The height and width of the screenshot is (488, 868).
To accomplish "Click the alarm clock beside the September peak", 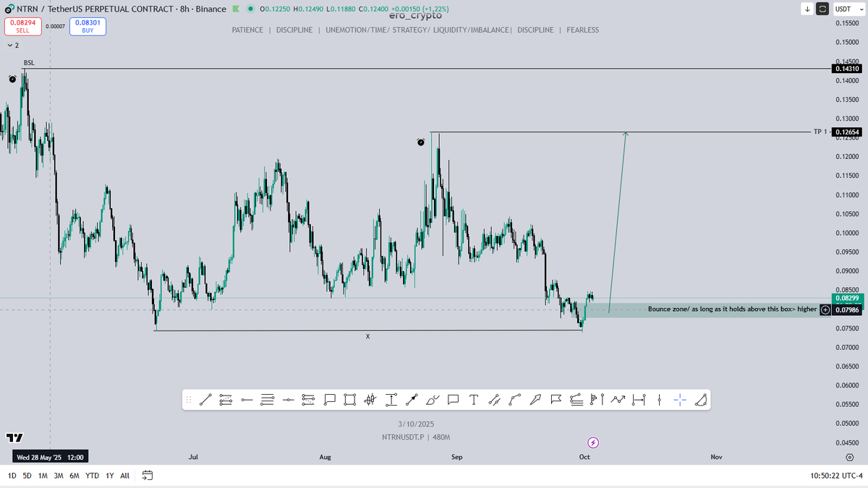I will coord(421,142).
